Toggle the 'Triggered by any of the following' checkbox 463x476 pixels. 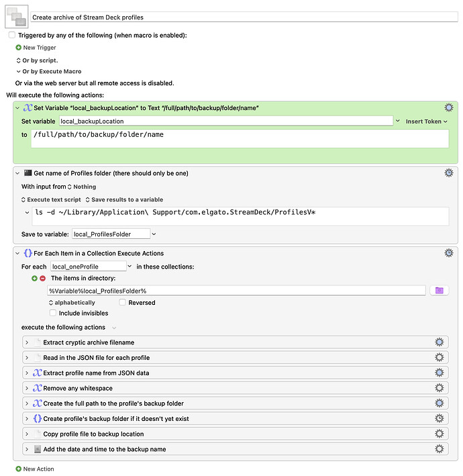tap(12, 35)
